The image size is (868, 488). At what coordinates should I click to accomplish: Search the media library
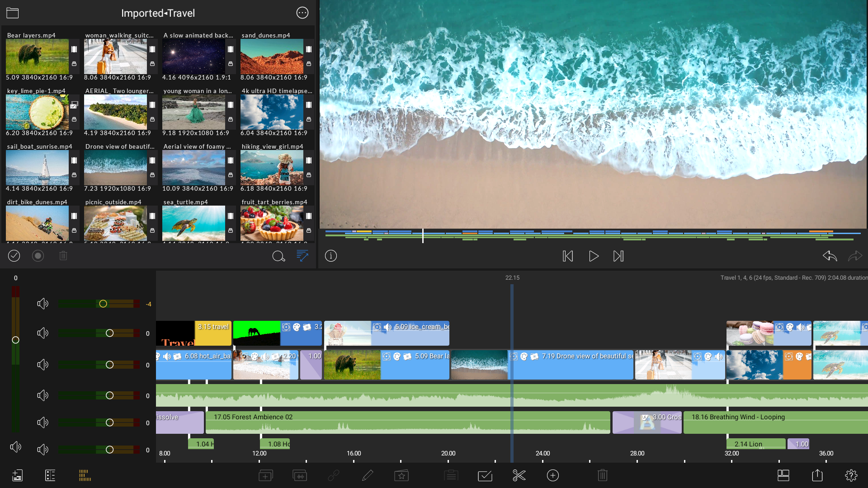pos(279,256)
